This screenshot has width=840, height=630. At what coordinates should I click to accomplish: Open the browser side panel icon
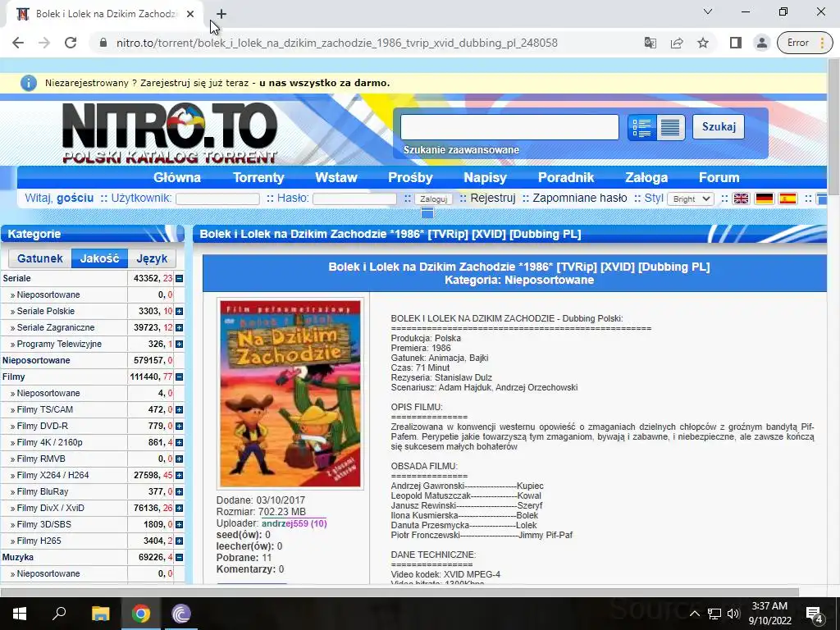(736, 43)
